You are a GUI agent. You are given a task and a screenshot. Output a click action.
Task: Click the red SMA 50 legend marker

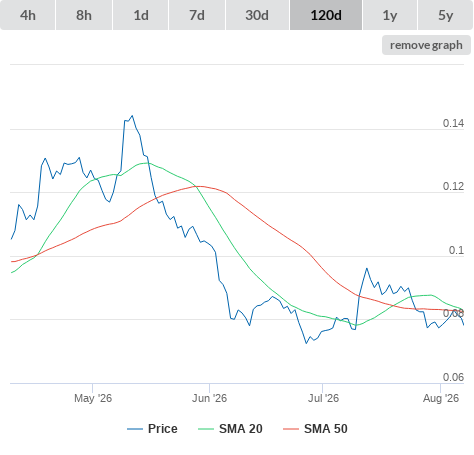pos(291,429)
